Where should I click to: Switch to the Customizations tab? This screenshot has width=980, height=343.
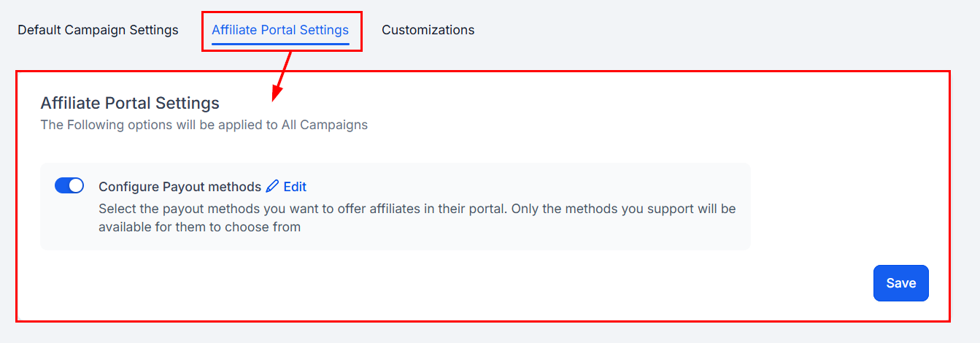point(428,30)
